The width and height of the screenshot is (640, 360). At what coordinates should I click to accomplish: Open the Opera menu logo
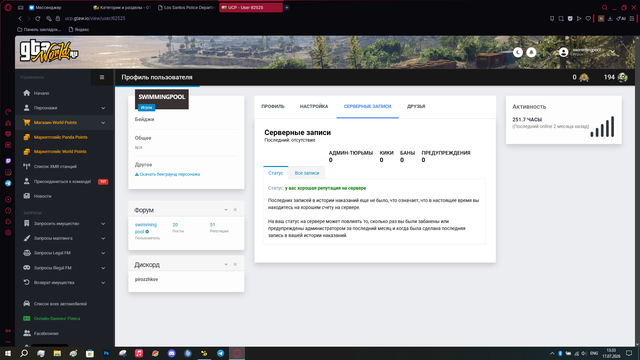click(x=8, y=7)
